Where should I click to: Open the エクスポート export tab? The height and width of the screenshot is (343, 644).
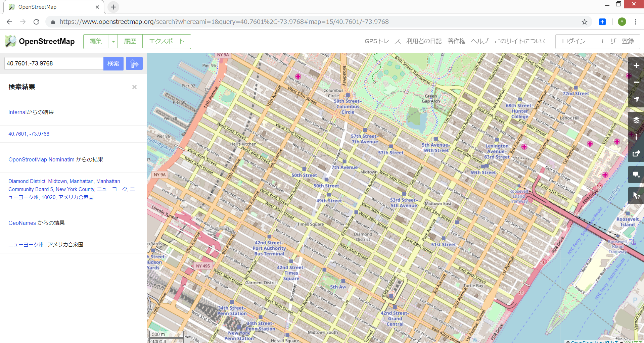(167, 42)
